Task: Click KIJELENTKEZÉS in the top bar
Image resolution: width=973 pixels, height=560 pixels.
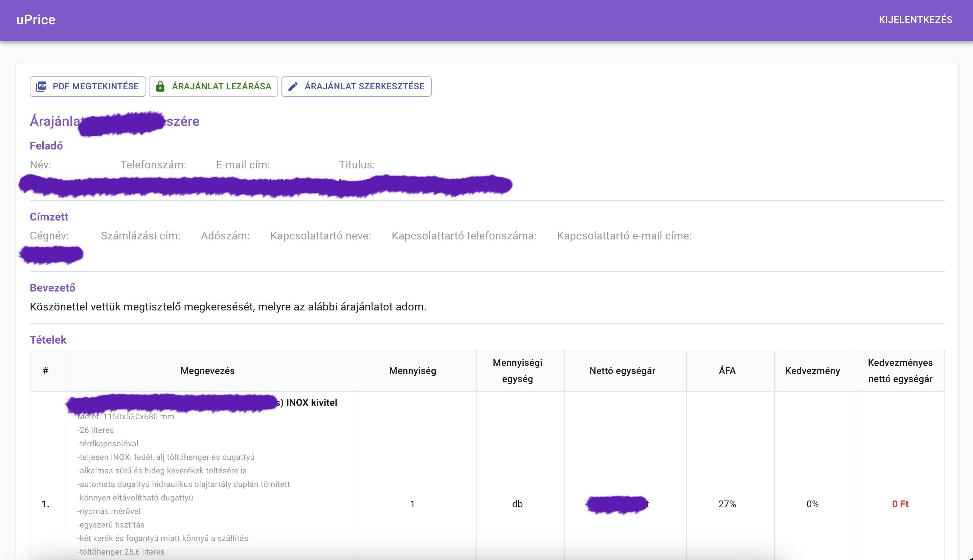Action: point(915,20)
